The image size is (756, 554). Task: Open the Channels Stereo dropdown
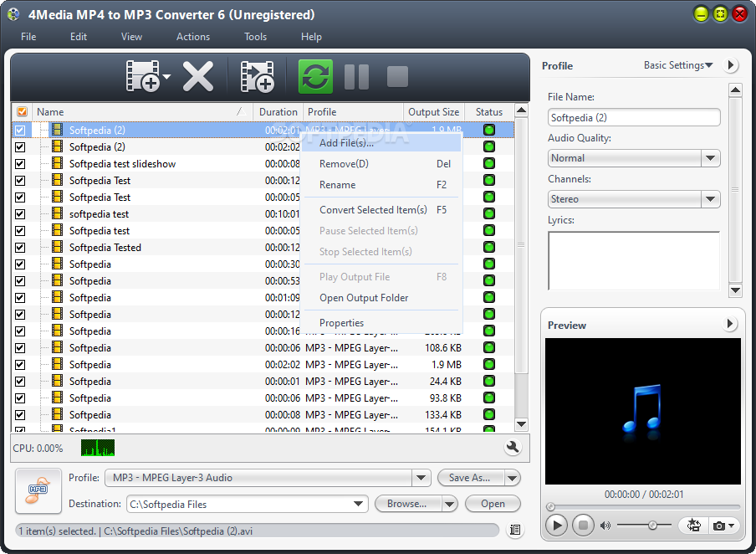pyautogui.click(x=710, y=199)
